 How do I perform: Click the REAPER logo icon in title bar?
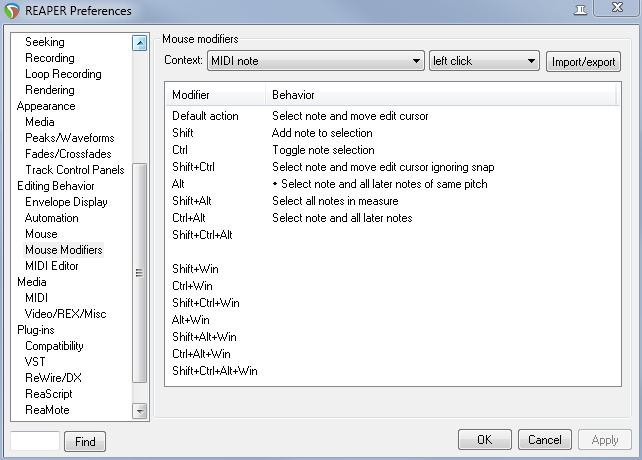point(12,10)
